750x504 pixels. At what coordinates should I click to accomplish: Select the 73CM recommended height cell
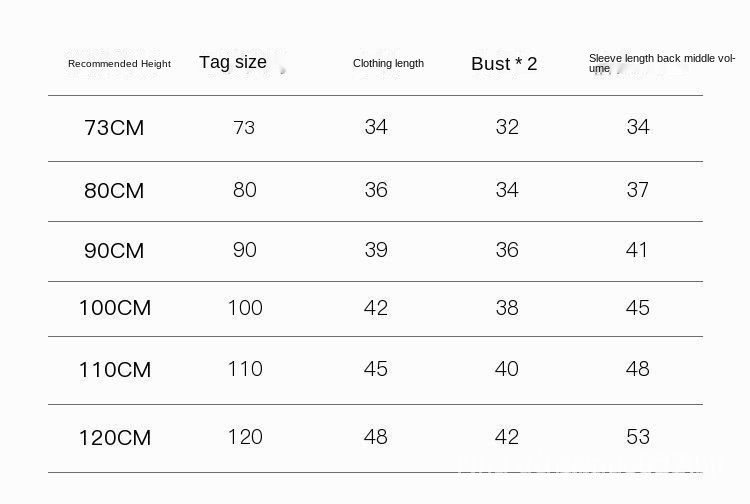(114, 128)
